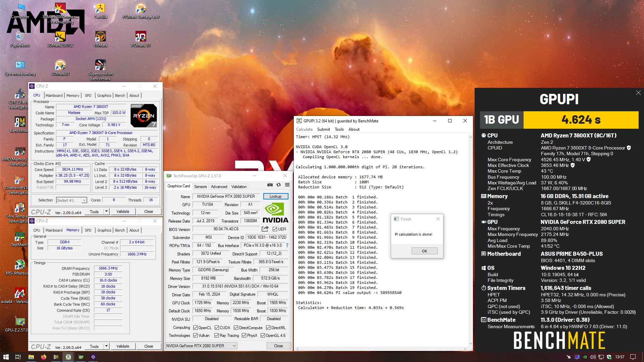Toggle the PhysX checkbox
This screenshot has height=362, width=644.
coord(244,336)
